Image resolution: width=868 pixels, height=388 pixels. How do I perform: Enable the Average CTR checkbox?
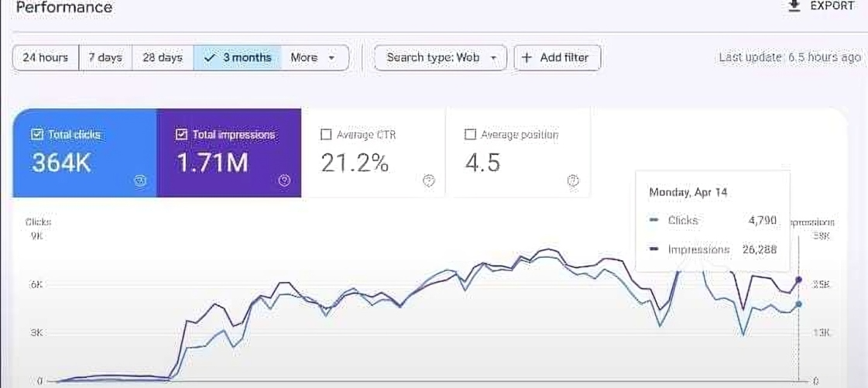(x=326, y=135)
